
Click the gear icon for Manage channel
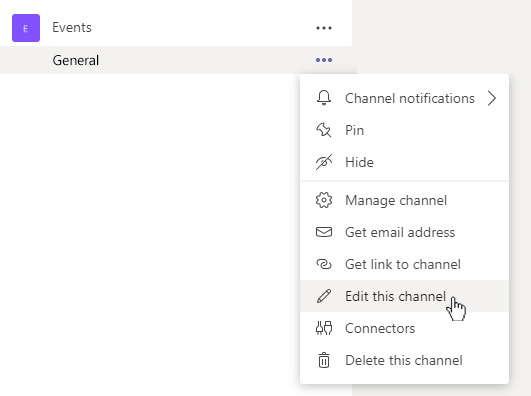point(324,200)
